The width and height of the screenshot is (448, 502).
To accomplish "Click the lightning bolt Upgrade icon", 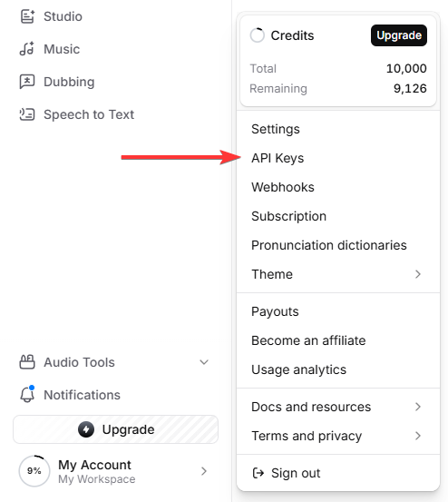I will click(x=86, y=429).
